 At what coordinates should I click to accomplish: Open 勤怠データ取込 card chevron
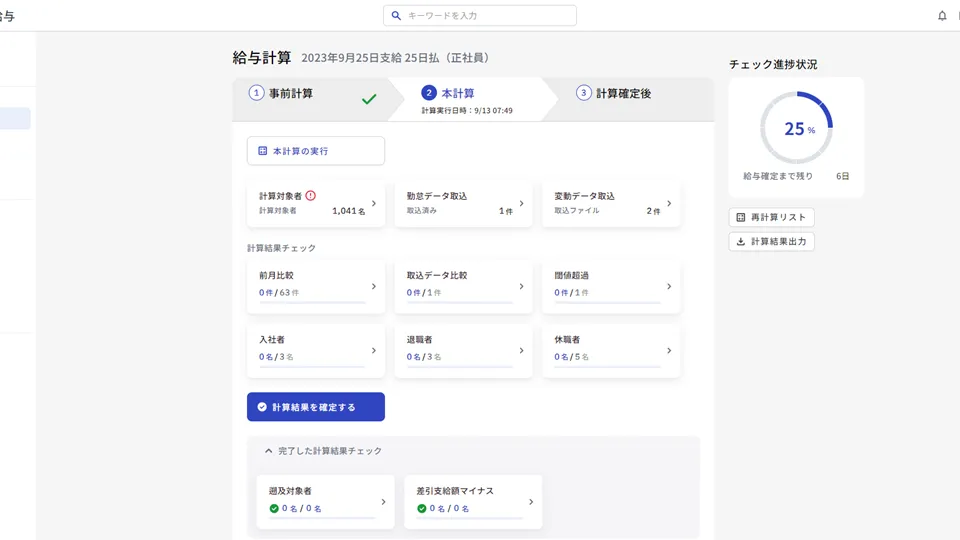[x=522, y=203]
